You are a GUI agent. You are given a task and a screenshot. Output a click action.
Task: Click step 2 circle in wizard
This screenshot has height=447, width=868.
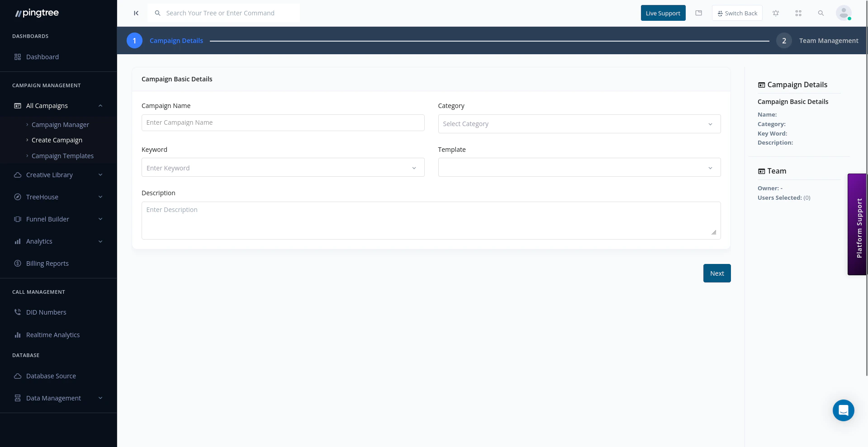(x=784, y=41)
